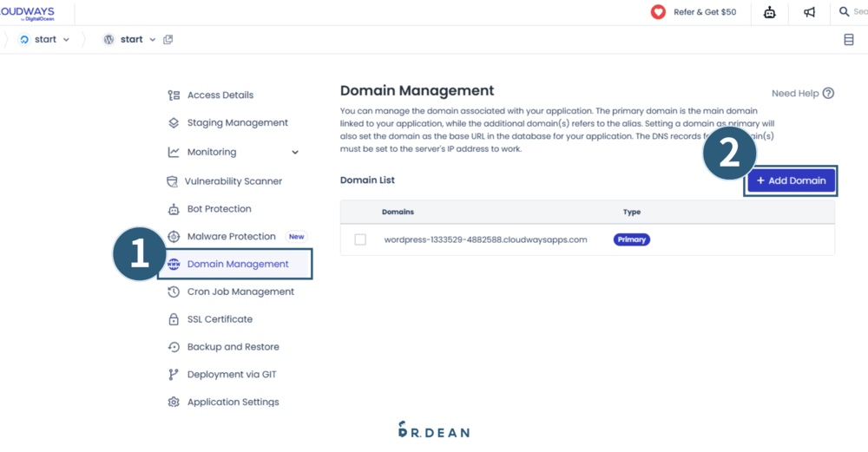Screen dimensions: 868x452
Task: Go to SSL Certificate section
Action: 220,319
